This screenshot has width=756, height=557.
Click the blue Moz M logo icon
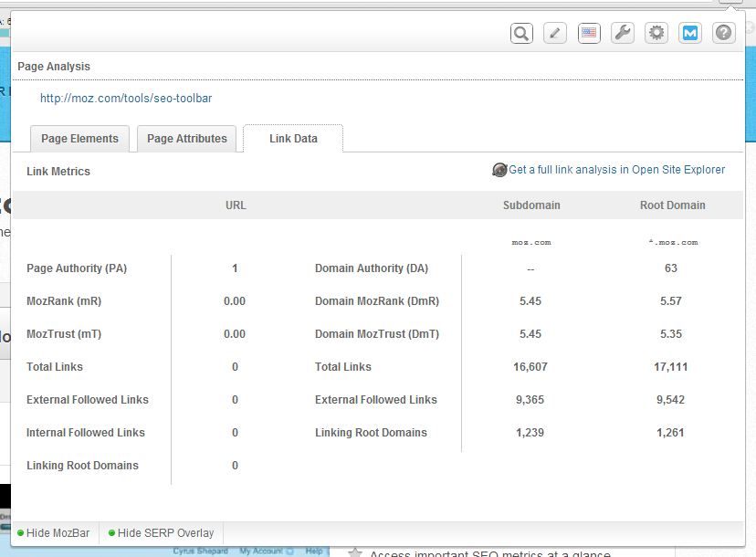pos(690,33)
